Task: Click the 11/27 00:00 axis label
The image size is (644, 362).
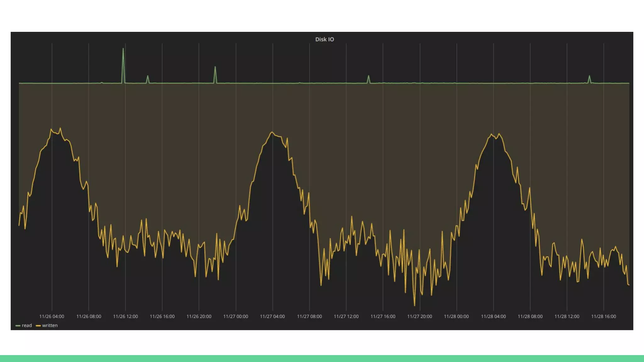Action: [236, 316]
